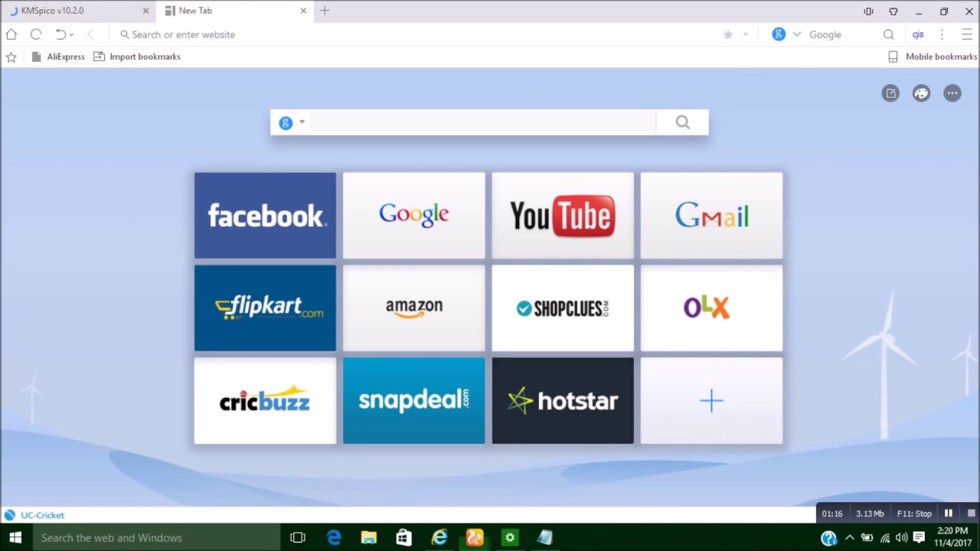Open the Google speed dial tile
Image resolution: width=980 pixels, height=551 pixels.
click(x=414, y=216)
